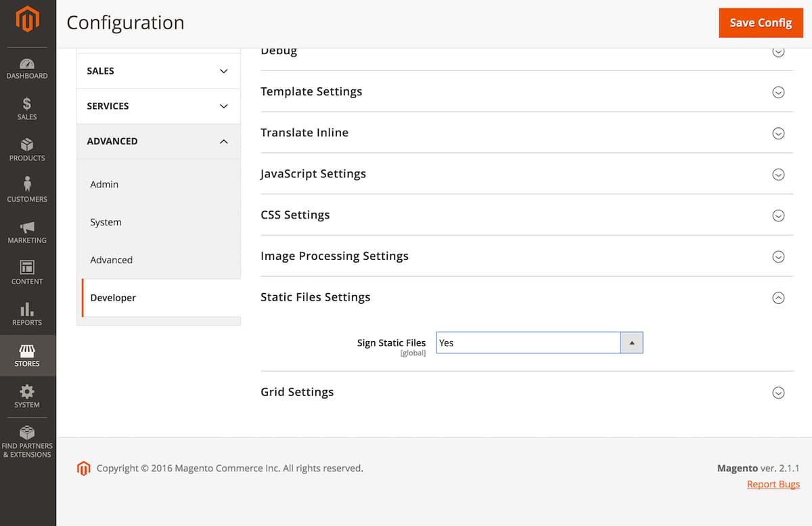Viewport: 812px width, 526px height.
Task: Expand the SERVICES configuration group
Action: [158, 106]
